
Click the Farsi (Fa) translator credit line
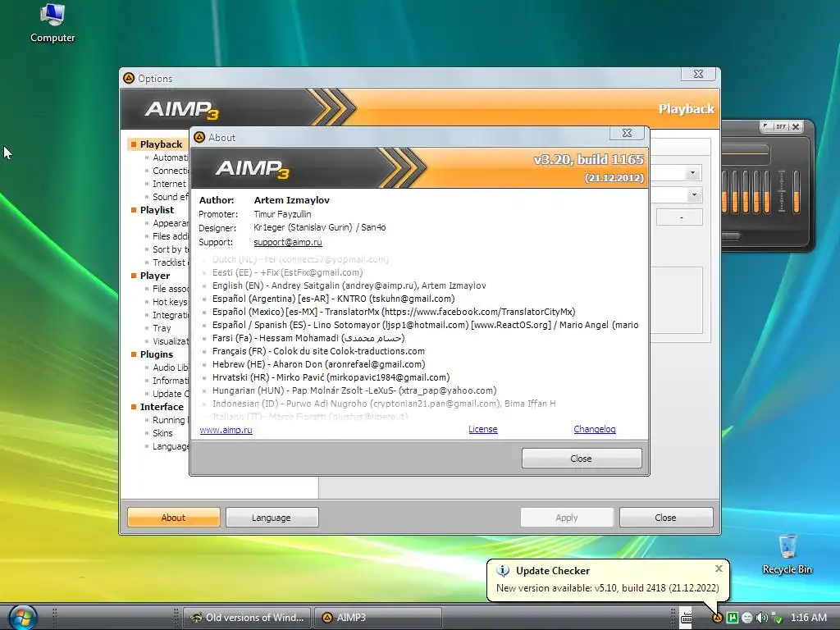[308, 338]
